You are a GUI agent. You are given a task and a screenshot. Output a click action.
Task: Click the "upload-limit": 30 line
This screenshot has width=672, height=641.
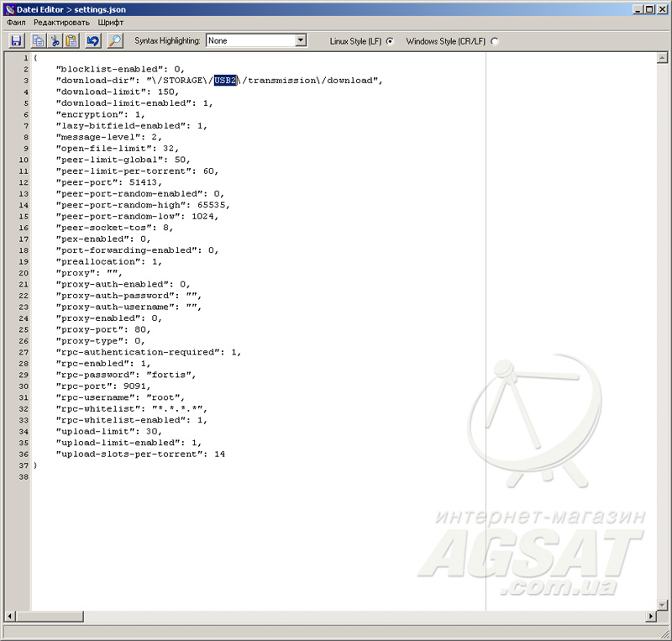[109, 431]
